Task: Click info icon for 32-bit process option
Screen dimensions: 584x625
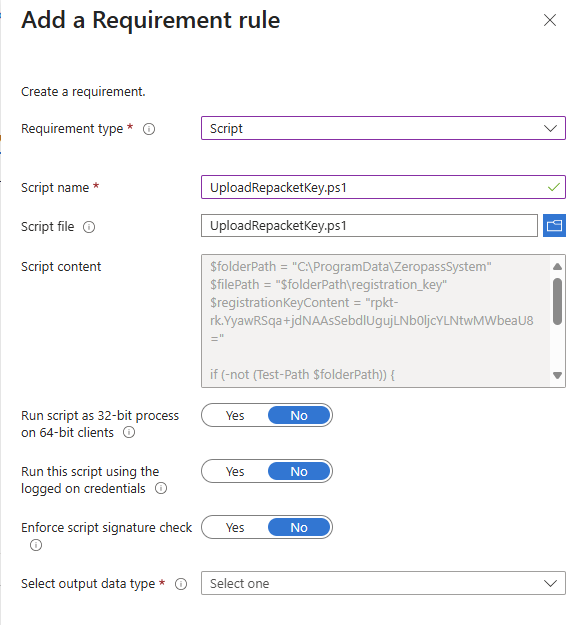Action: pyautogui.click(x=129, y=432)
